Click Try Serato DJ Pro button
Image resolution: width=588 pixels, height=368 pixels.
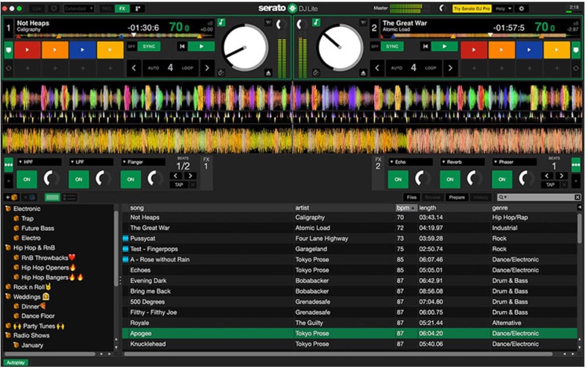[x=472, y=8]
